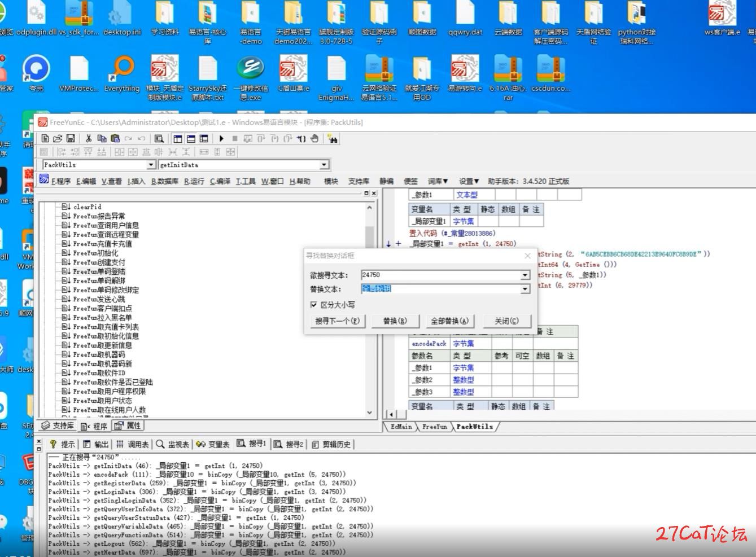Open the 词库 dropdown menu

[x=438, y=181]
